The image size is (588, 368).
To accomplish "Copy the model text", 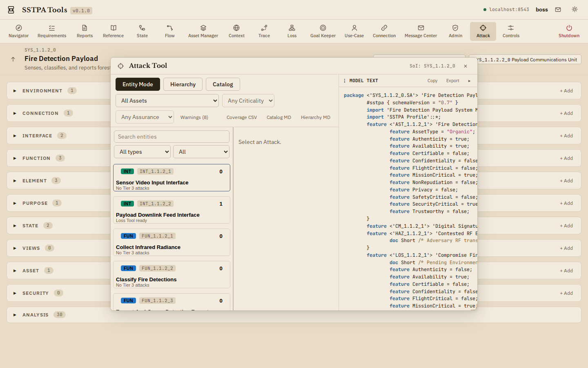I will [432, 81].
